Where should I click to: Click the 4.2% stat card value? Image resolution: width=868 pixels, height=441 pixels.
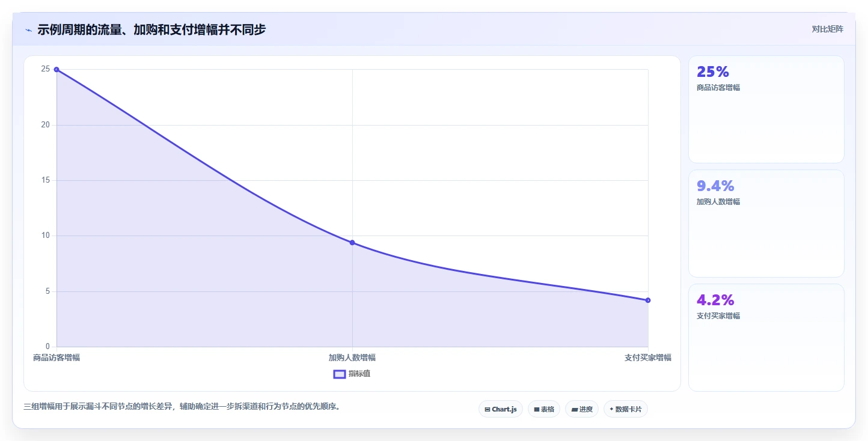715,300
